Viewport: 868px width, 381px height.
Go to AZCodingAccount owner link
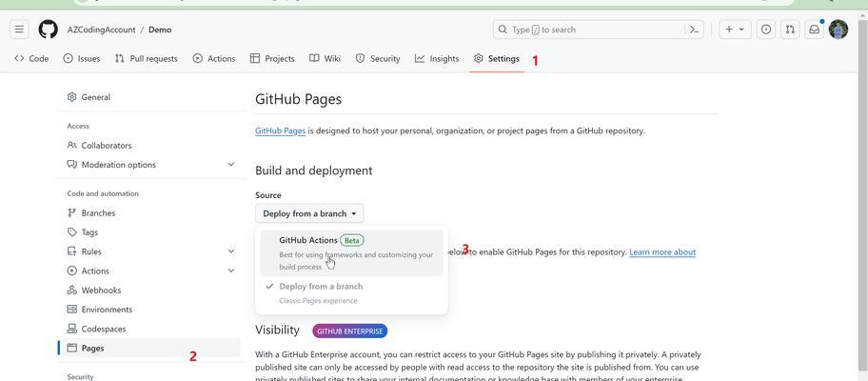[x=101, y=30]
